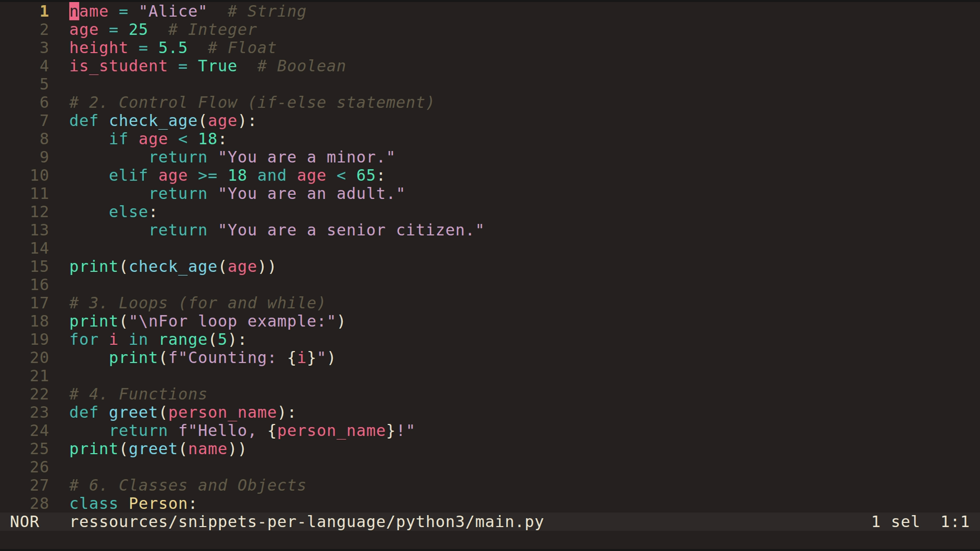Click the comment # 3. Loops (for and while)
980x551 pixels.
[x=197, y=303]
